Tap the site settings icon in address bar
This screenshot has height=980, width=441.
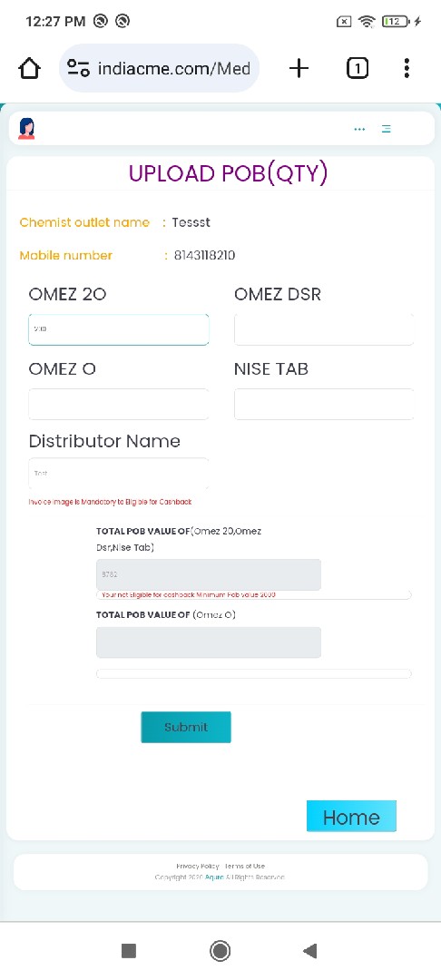tap(78, 68)
